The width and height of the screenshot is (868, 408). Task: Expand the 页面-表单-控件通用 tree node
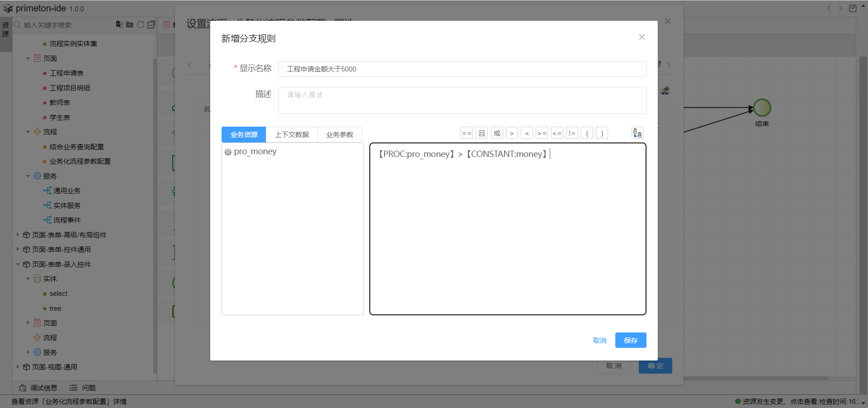(x=18, y=249)
